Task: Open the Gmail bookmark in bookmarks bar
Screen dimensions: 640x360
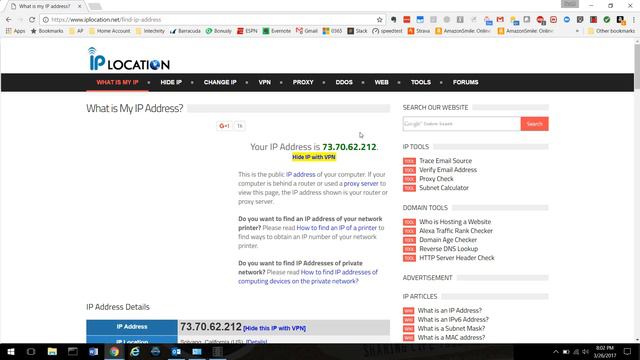Action: point(307,31)
